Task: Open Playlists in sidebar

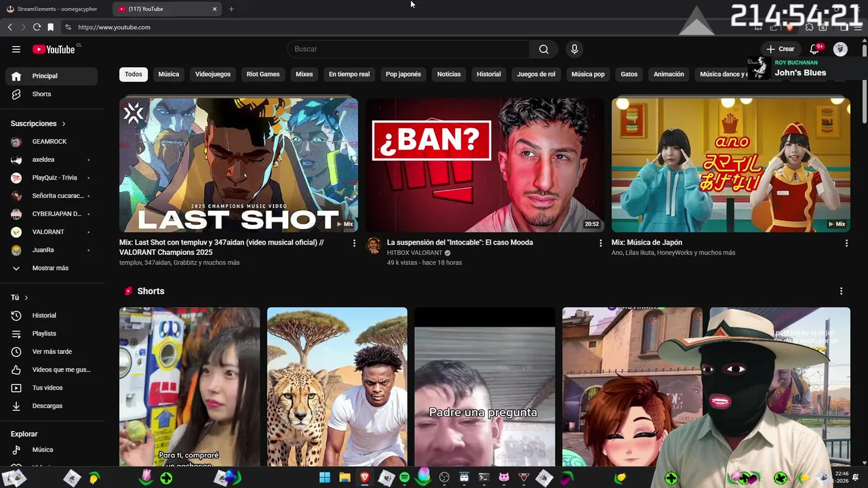Action: (x=52, y=333)
